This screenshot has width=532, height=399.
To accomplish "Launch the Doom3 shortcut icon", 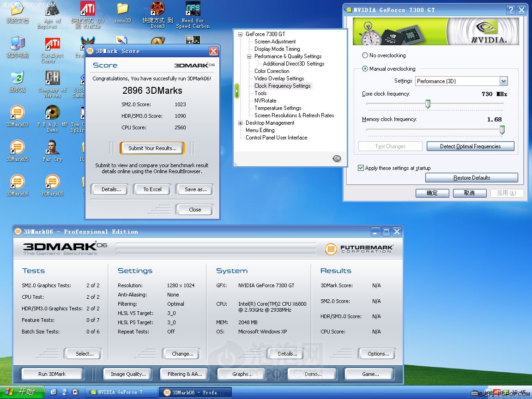I will point(157,15).
